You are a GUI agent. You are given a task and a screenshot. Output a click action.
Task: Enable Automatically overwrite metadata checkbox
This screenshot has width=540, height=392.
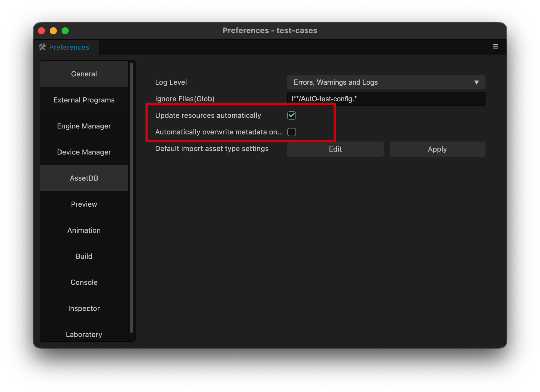pyautogui.click(x=292, y=132)
